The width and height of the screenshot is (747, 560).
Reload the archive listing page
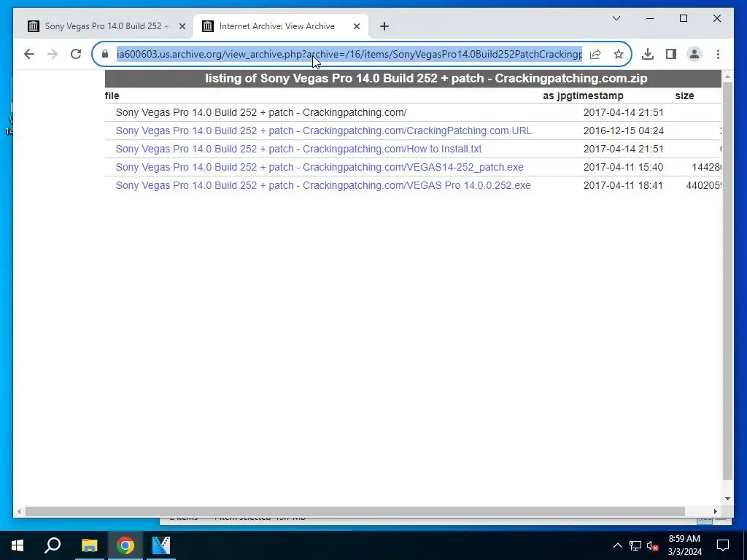click(x=76, y=54)
